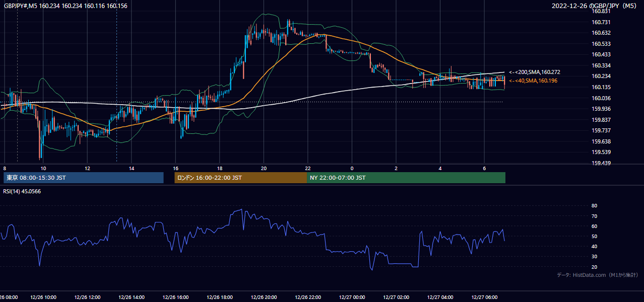The height and width of the screenshot is (302, 644).
Task: Click the 12/27 02:00 date label
Action: point(396,297)
